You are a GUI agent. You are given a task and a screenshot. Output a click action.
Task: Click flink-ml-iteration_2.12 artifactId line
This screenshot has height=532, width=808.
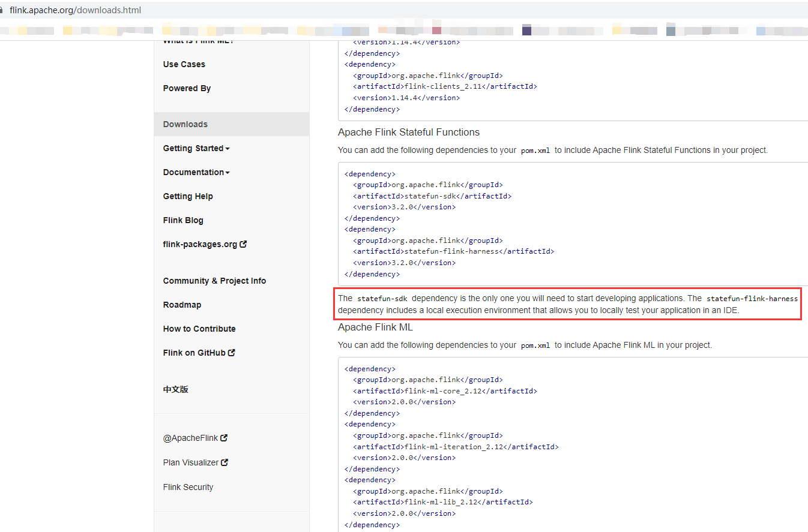456,447
